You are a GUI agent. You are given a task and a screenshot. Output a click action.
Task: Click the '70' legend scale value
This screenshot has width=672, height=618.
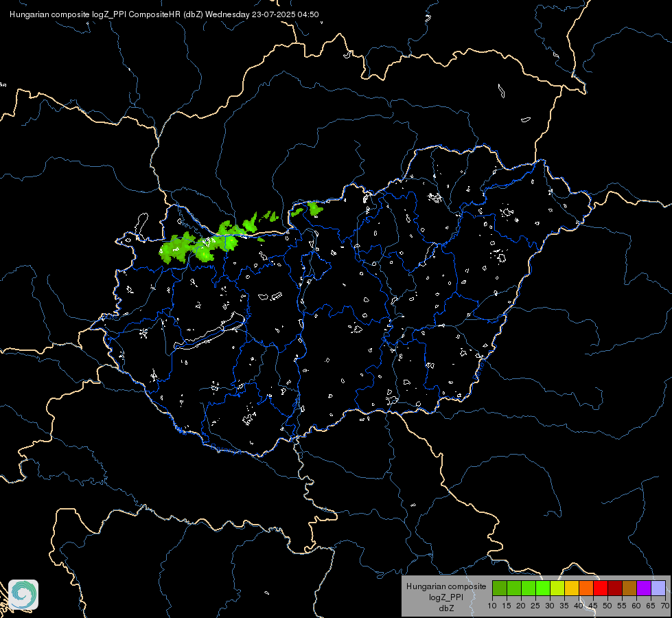pos(665,606)
